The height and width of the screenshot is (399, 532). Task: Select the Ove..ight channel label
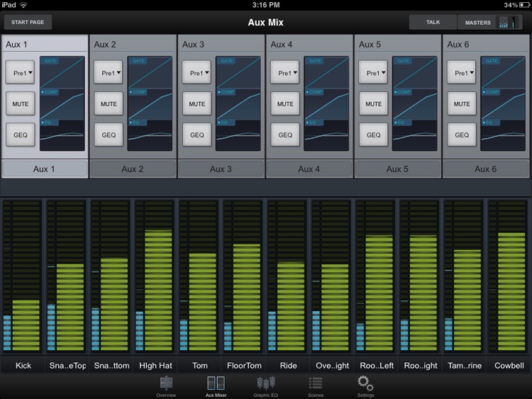[332, 366]
